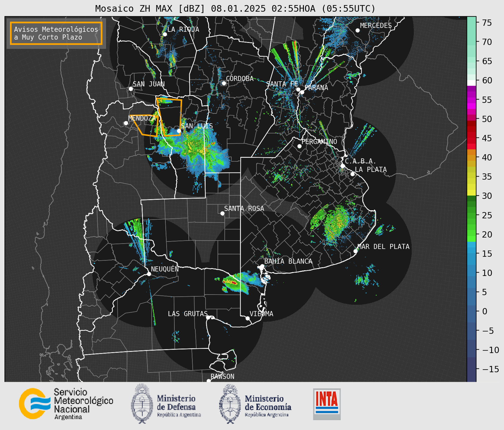This screenshot has height=430, width=504.
Task: Click the LAS GRUTAS city marker dot
Action: click(x=208, y=317)
